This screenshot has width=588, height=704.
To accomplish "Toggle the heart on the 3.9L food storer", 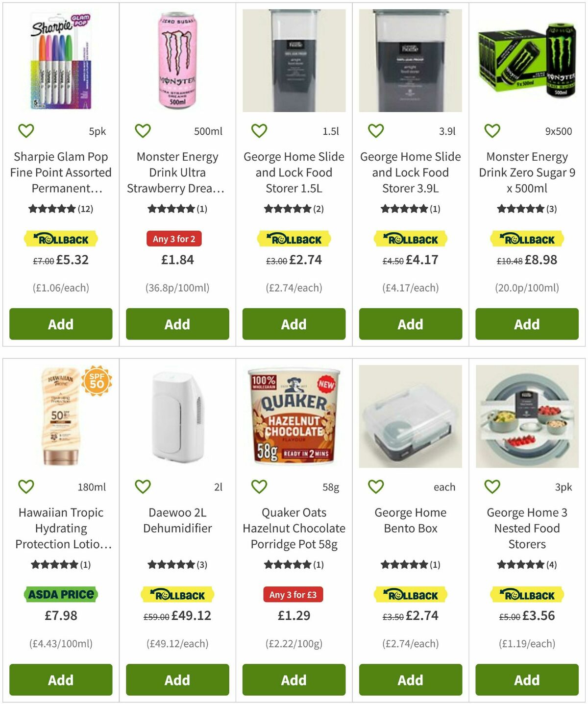I will [375, 130].
